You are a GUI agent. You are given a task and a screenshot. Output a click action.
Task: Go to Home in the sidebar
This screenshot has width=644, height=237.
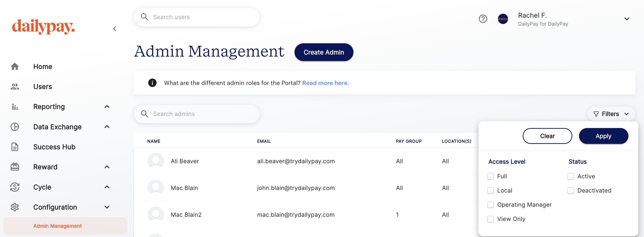click(43, 67)
